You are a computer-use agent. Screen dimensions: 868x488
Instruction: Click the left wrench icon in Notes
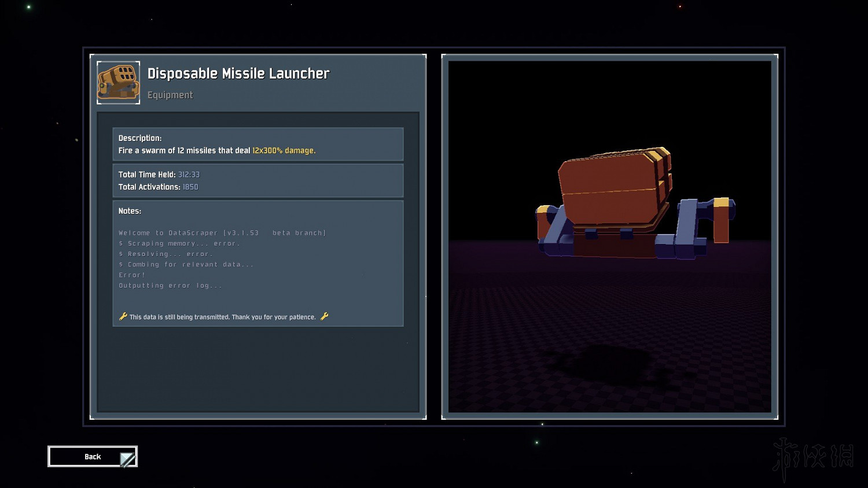tap(123, 316)
